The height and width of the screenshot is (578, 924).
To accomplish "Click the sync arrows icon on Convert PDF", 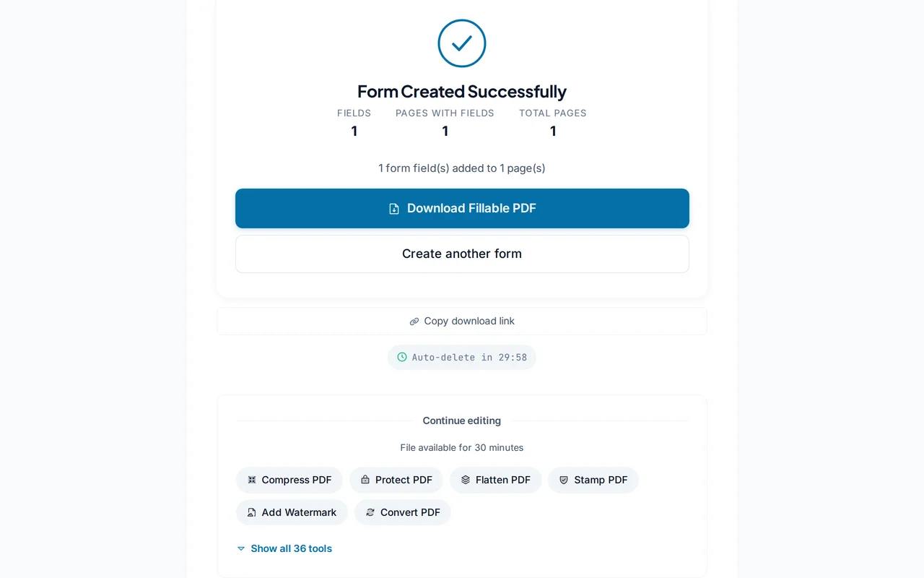I will [369, 512].
